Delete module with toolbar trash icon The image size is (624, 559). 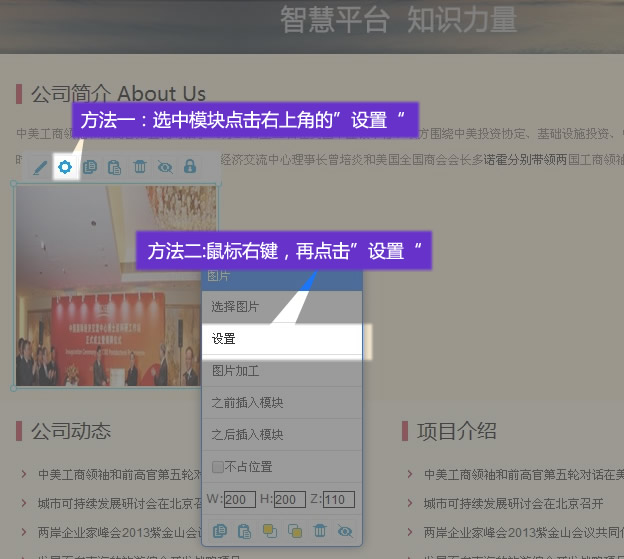(140, 167)
